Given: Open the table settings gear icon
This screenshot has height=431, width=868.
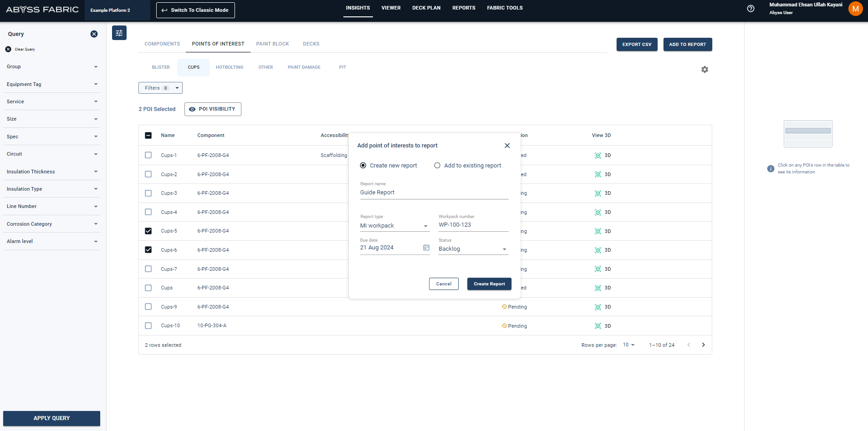Looking at the screenshot, I should [x=705, y=70].
